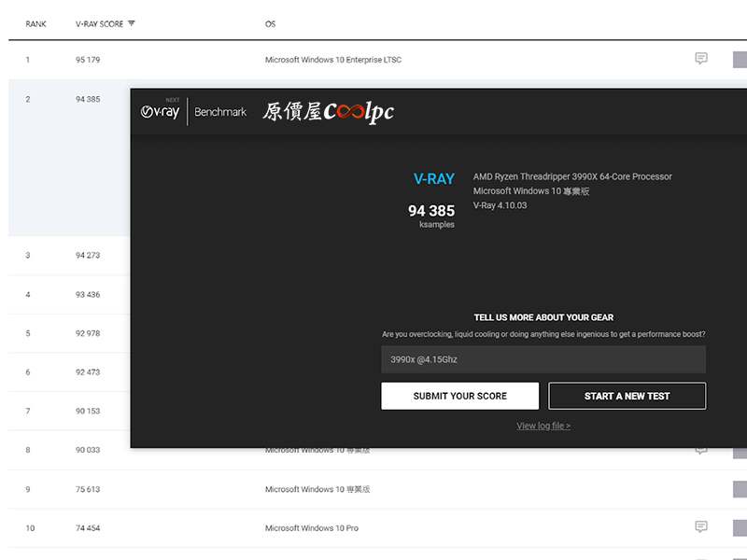
Task: Select score 90 033 in rank 8
Action: [88, 450]
